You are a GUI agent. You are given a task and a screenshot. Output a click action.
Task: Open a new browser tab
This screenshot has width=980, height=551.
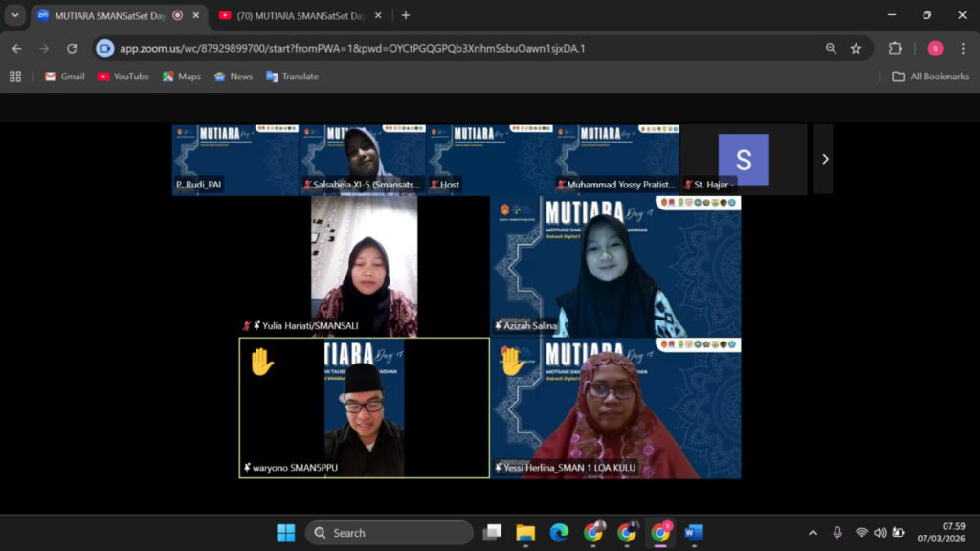pyautogui.click(x=406, y=15)
